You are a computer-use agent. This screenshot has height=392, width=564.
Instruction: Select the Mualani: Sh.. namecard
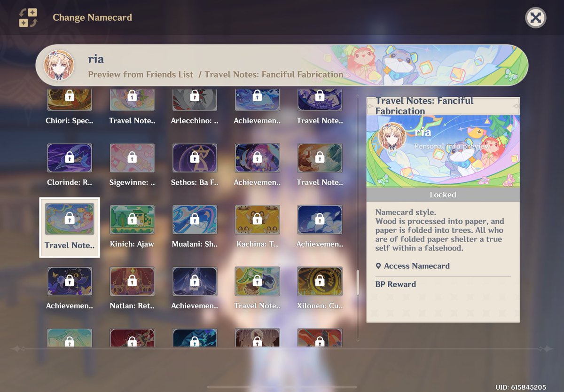tap(195, 227)
